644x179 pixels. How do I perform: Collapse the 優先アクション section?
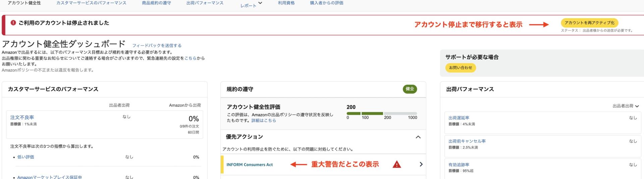[418, 137]
